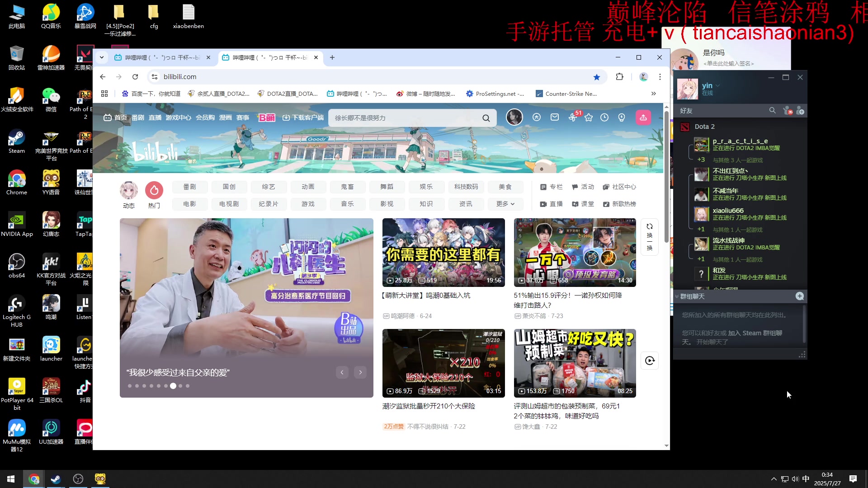Search friends icon in Steam friends window
This screenshot has height=488, width=868.
[x=772, y=110]
